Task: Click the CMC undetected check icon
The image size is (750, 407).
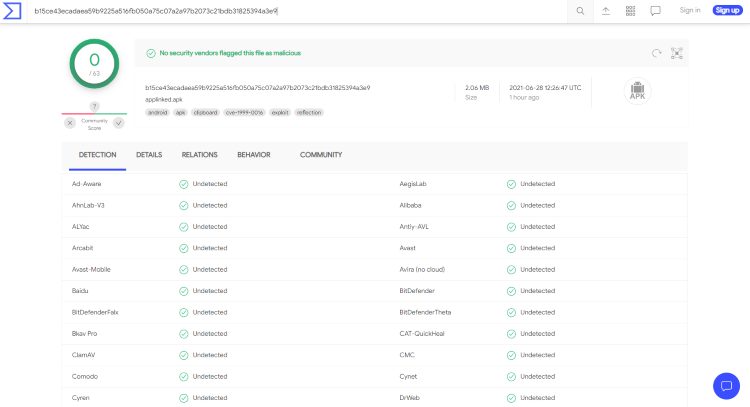Action: (511, 355)
